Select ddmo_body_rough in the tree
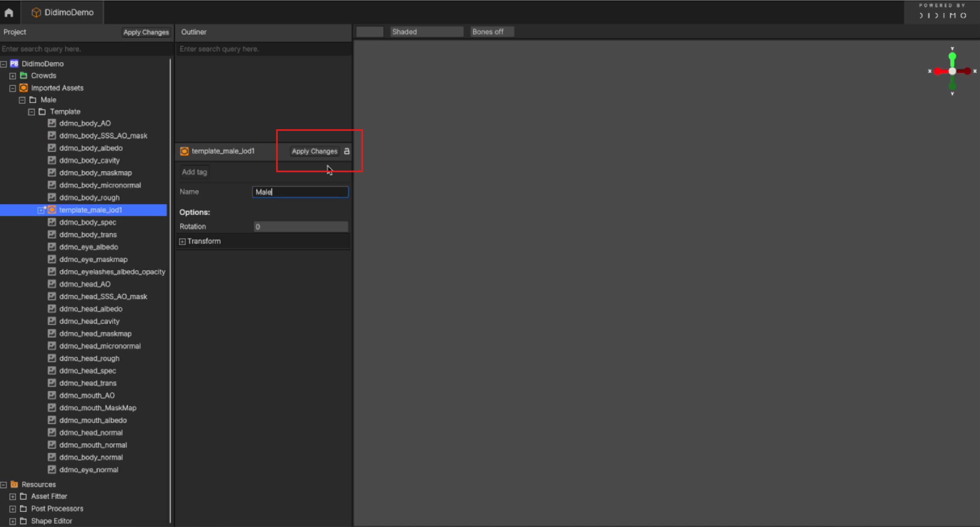The height and width of the screenshot is (527, 980). tap(89, 197)
